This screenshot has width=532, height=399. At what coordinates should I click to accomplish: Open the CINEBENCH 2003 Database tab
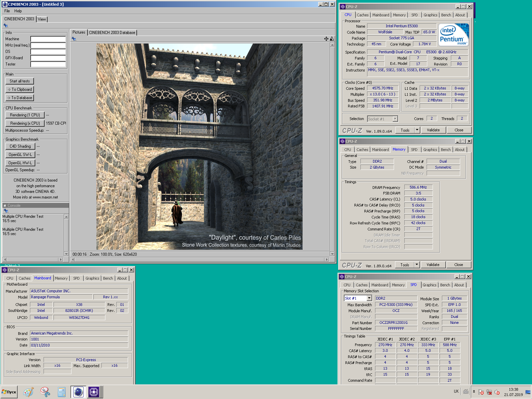click(x=112, y=33)
